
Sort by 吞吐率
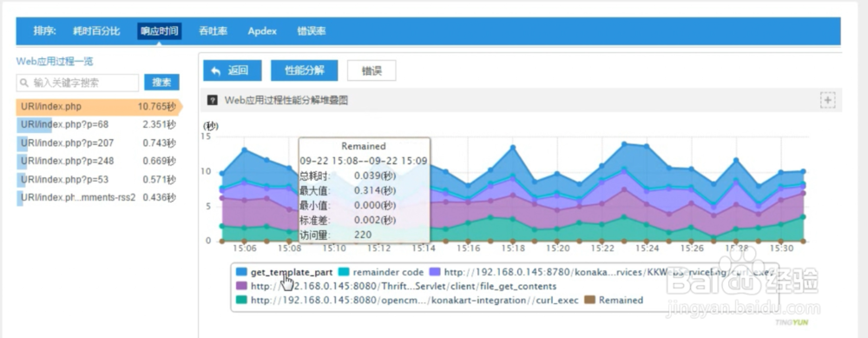coord(214,31)
